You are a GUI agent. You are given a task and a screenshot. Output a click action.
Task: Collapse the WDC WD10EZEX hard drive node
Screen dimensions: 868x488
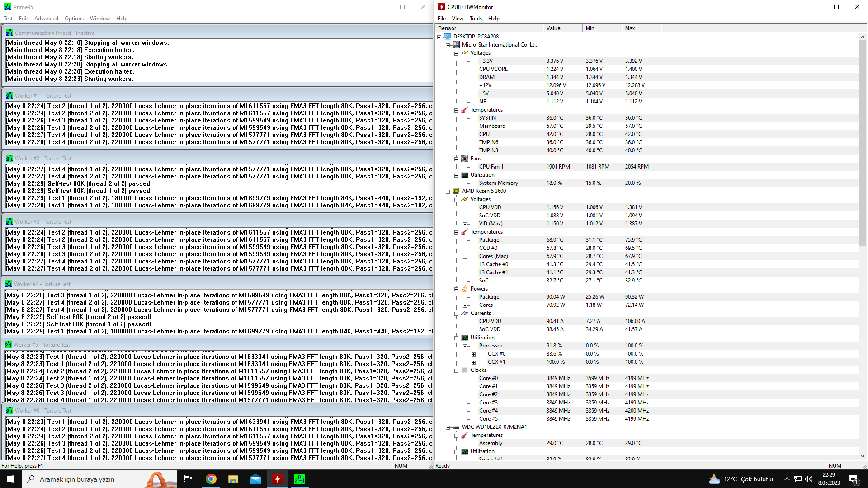pyautogui.click(x=448, y=427)
